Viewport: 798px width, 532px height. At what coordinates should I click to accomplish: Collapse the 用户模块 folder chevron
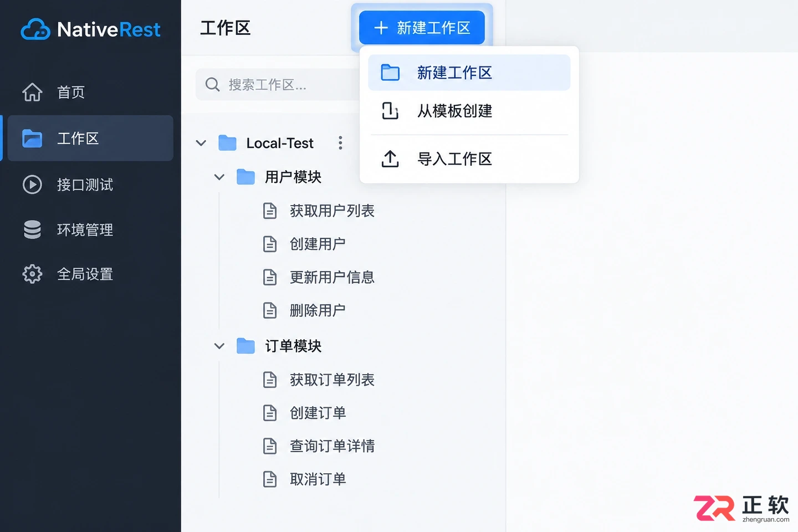click(219, 177)
